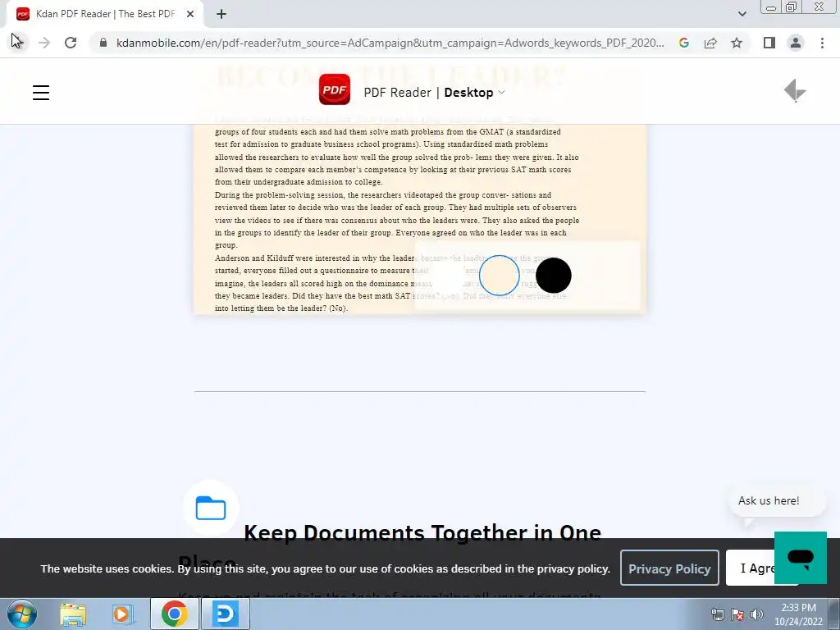
Task: Open the Windows Start menu
Action: pos(22,614)
